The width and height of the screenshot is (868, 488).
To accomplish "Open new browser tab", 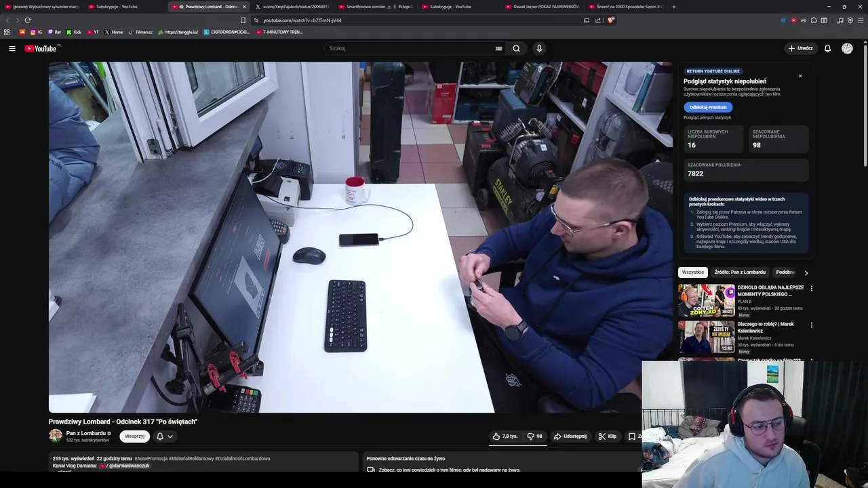I will 673,7.
